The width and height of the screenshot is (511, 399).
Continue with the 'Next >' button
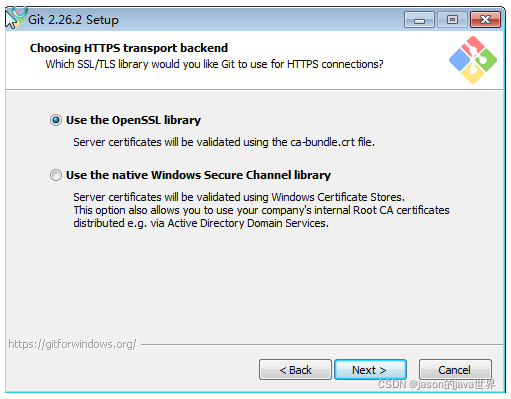(x=370, y=370)
